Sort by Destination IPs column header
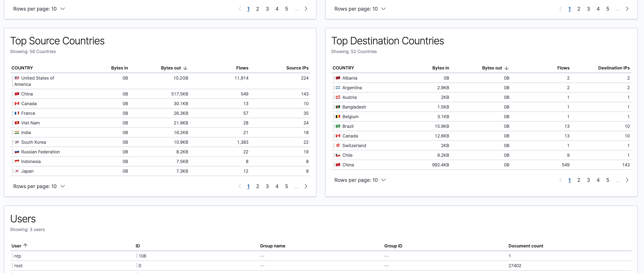The height and width of the screenshot is (273, 644). pyautogui.click(x=613, y=68)
